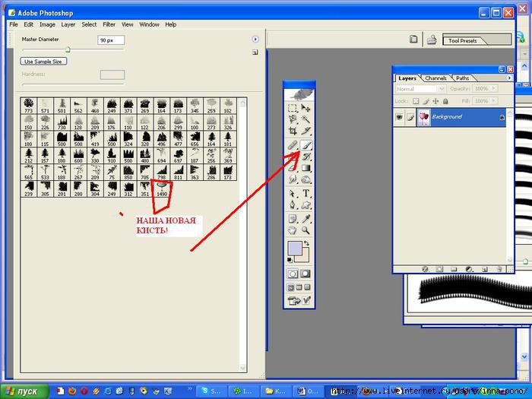
Task: Select the Zoom tool
Action: click(x=306, y=231)
